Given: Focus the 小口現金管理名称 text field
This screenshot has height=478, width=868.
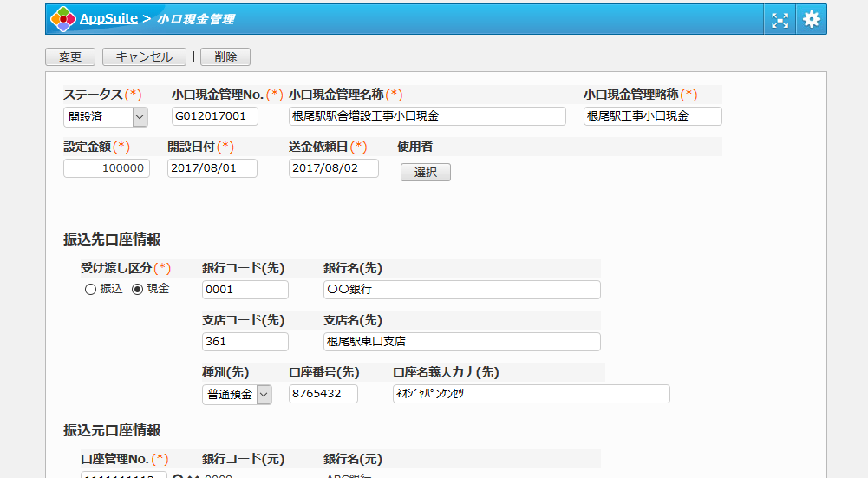Looking at the screenshot, I should tap(427, 116).
